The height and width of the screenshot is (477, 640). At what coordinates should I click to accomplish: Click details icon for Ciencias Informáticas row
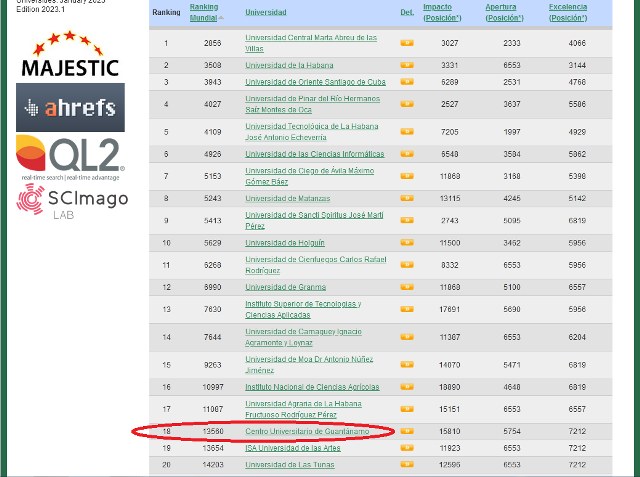(x=407, y=154)
